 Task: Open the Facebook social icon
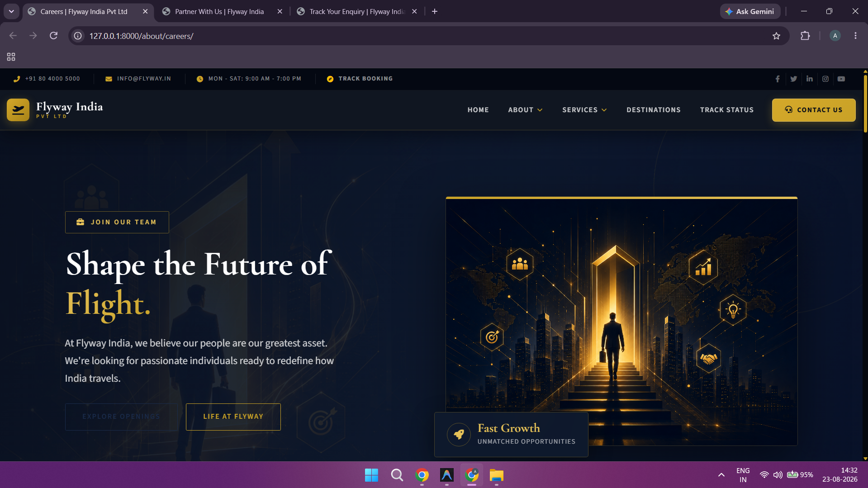[778, 79]
